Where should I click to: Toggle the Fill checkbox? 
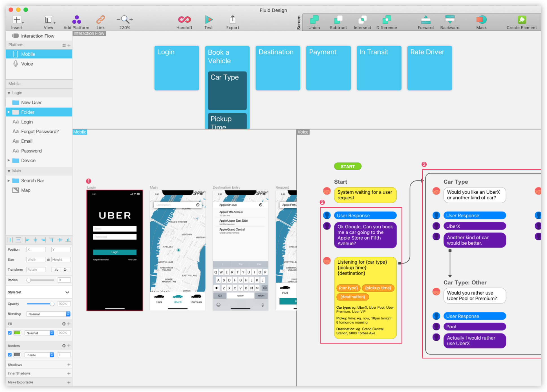pos(10,333)
